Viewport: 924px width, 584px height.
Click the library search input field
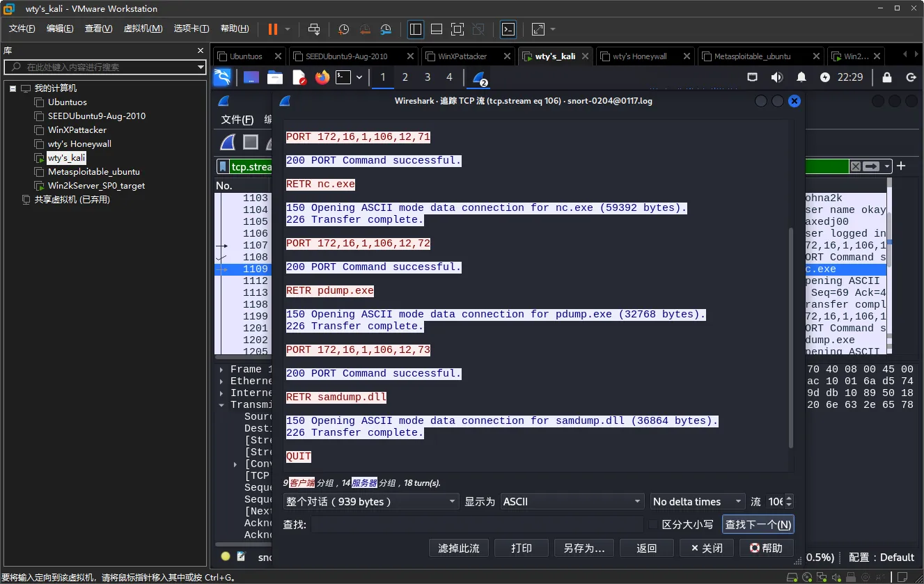coord(104,68)
